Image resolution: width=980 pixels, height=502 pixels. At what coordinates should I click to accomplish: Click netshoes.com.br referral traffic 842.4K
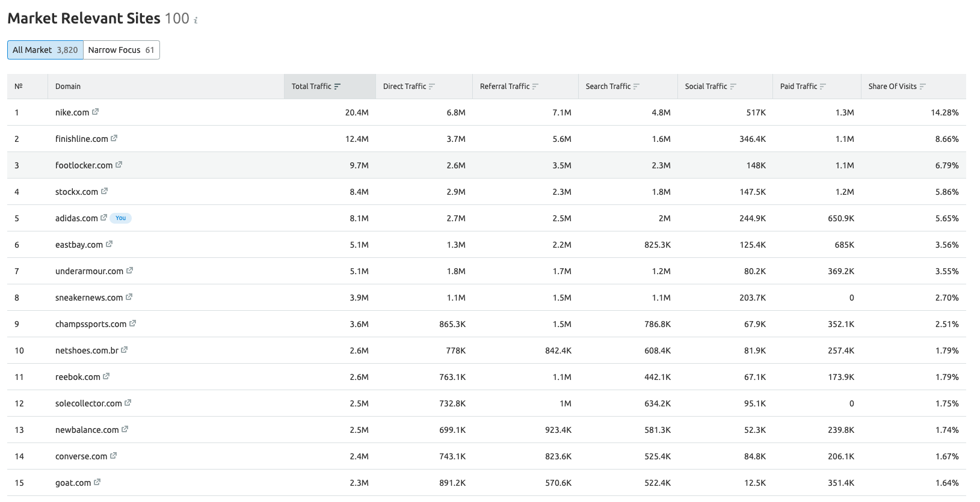point(558,350)
